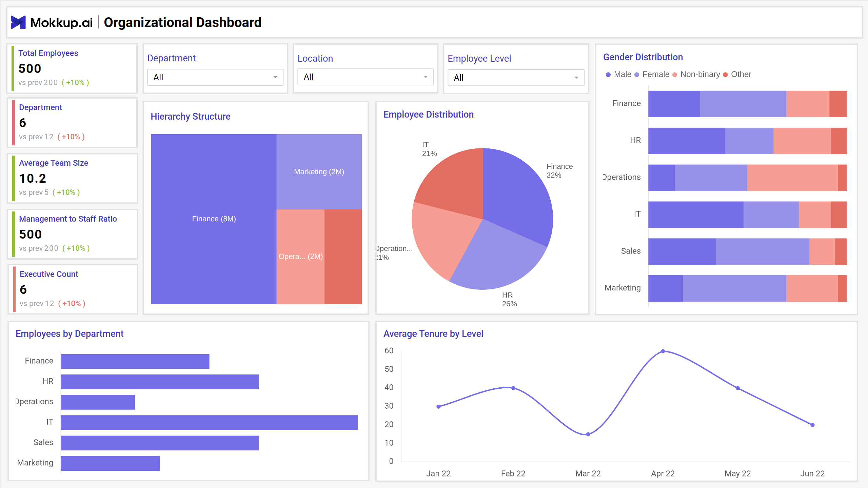Click the Feb 22 data point on tenure line

tap(513, 388)
